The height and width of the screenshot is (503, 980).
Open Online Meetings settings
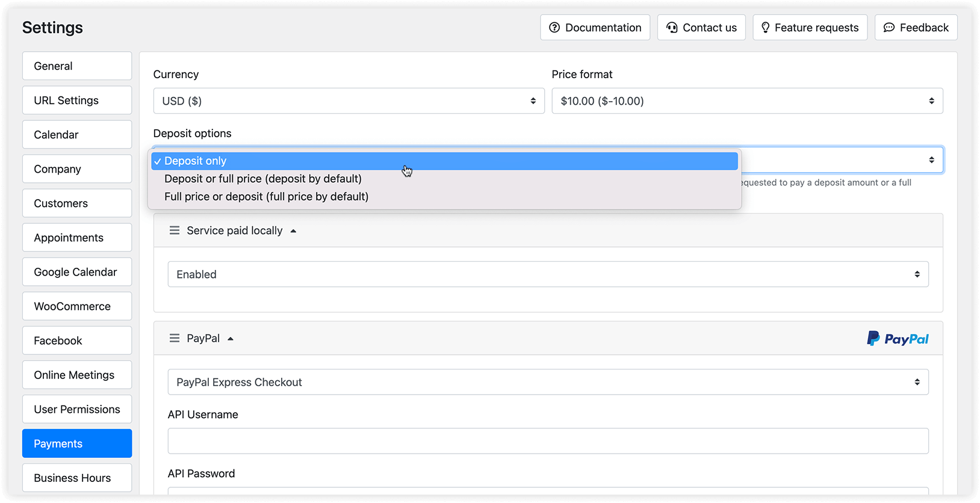[x=77, y=375]
